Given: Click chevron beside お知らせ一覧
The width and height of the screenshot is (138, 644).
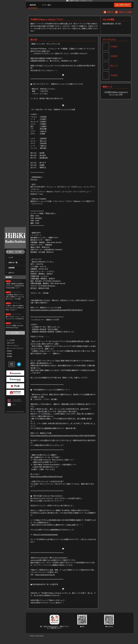Looking at the screenshot, I should pyautogui.click(x=7, y=263).
